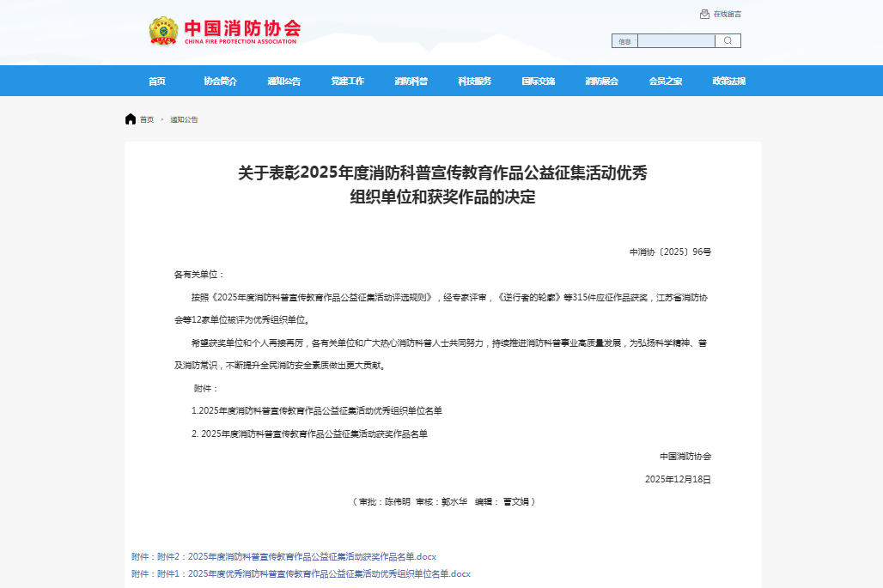Visit the 政策法规 section

point(728,82)
